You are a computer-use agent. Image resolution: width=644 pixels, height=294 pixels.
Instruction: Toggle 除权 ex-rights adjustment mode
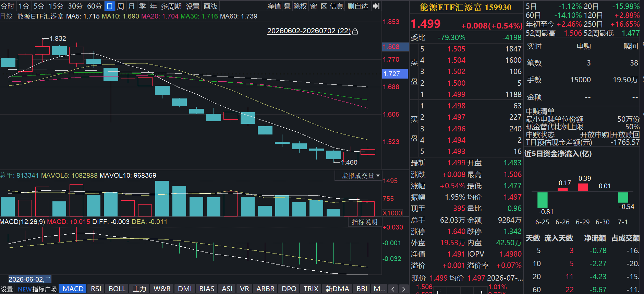coord(300,6)
